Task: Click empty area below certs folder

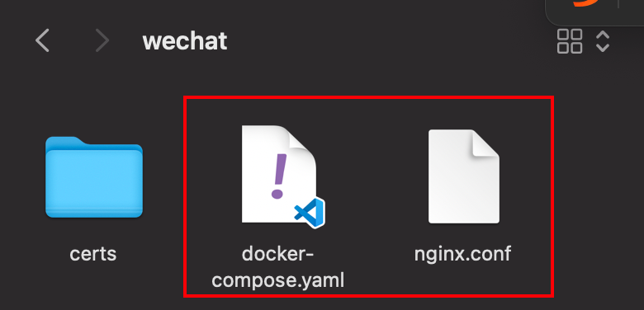Action: [93, 287]
